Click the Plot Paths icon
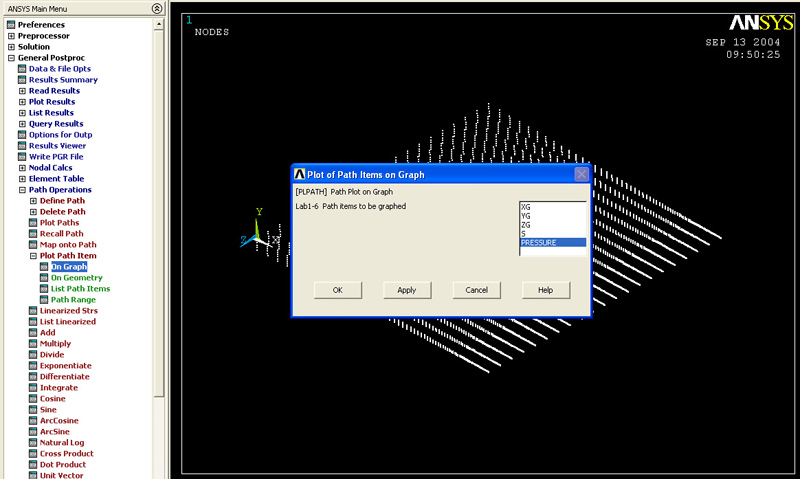 pyautogui.click(x=33, y=223)
